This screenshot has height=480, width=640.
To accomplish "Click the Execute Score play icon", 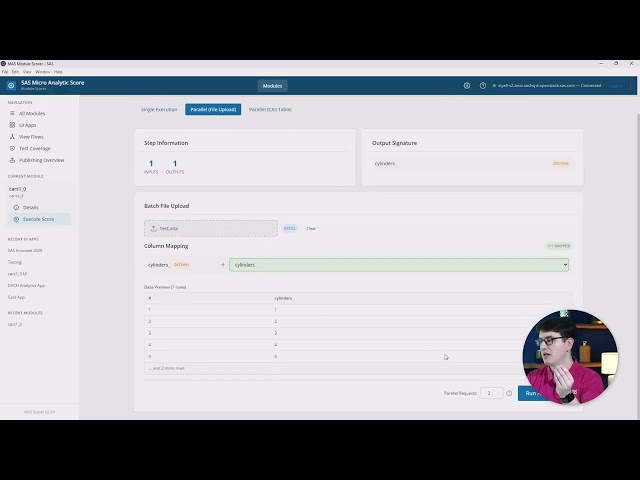I will pyautogui.click(x=16, y=219).
